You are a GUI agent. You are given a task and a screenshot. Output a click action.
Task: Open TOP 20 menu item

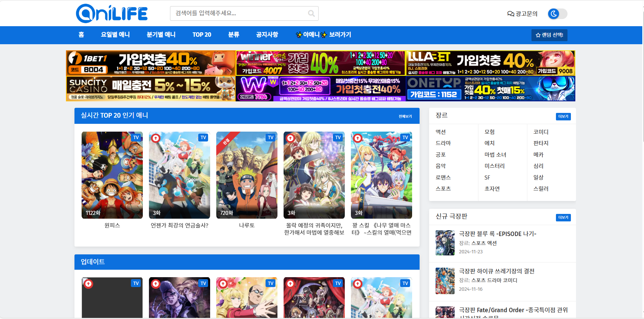(x=202, y=35)
